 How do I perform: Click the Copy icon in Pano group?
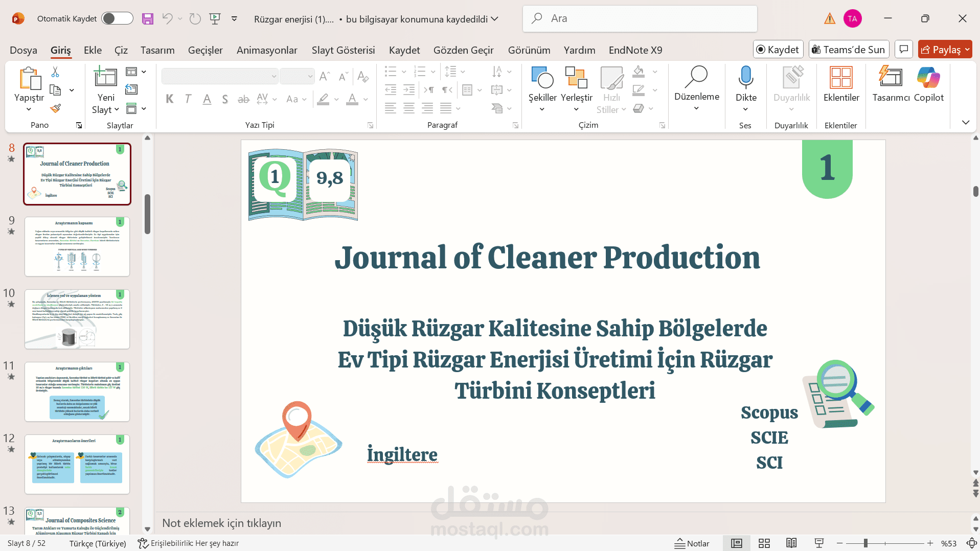[55, 90]
